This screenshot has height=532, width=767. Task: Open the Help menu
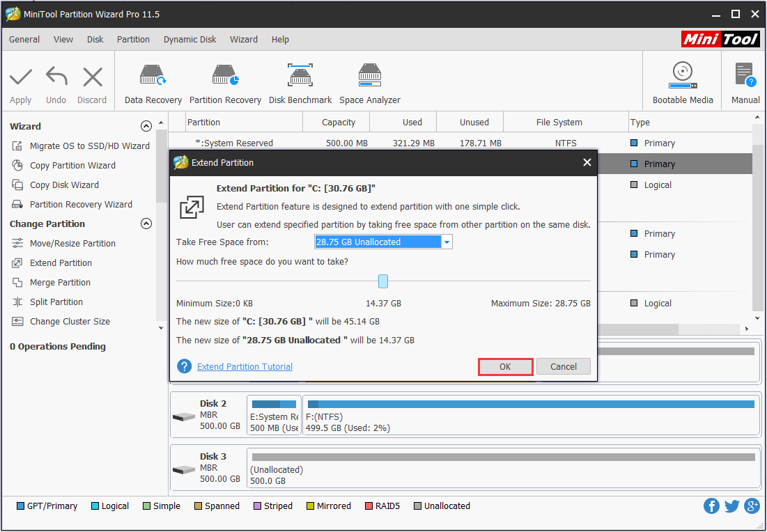pyautogui.click(x=280, y=40)
